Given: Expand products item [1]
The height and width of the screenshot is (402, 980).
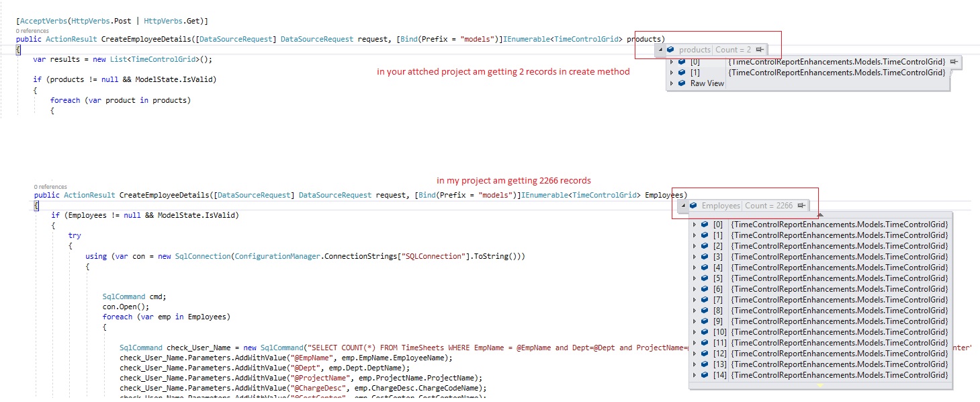Looking at the screenshot, I should coord(670,72).
